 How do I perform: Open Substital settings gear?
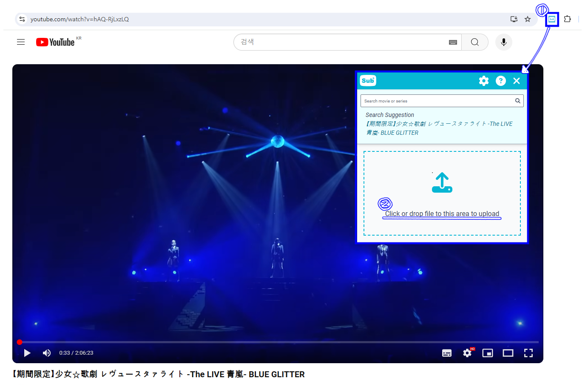484,81
